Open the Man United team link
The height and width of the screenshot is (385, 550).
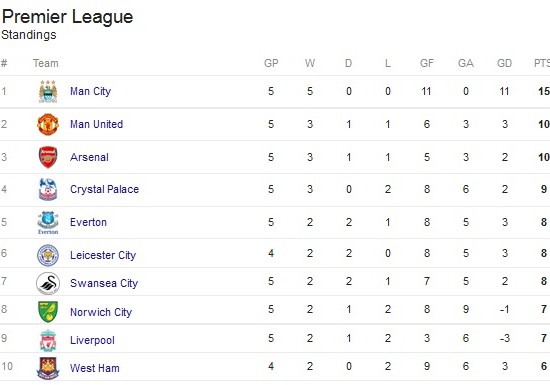(x=96, y=124)
